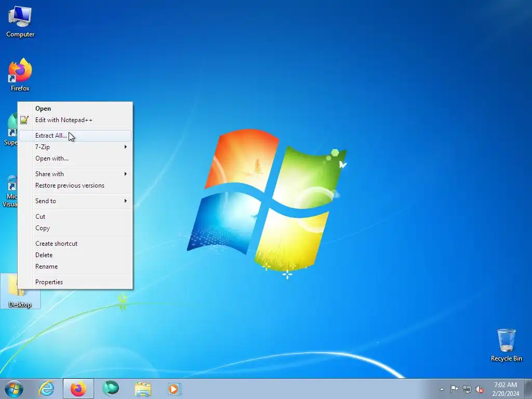The height and width of the screenshot is (399, 532).
Task: Open Action Center flag tray icon
Action: (x=454, y=389)
